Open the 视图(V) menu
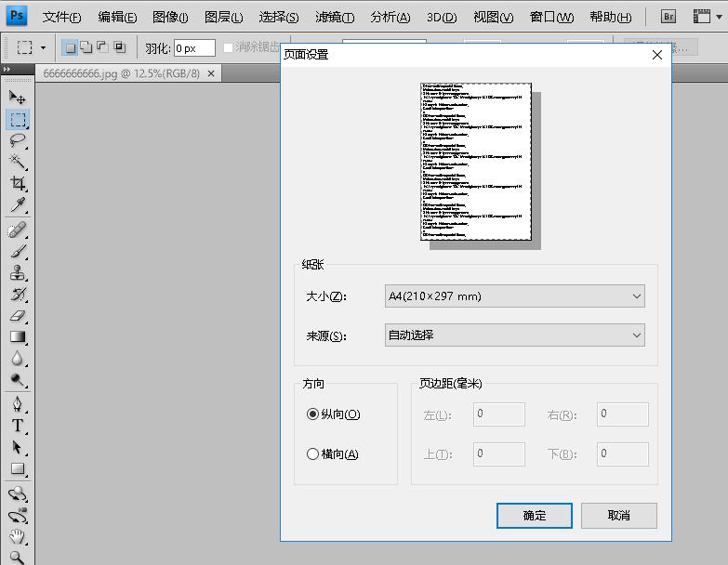Image resolution: width=728 pixels, height=565 pixels. (x=493, y=17)
